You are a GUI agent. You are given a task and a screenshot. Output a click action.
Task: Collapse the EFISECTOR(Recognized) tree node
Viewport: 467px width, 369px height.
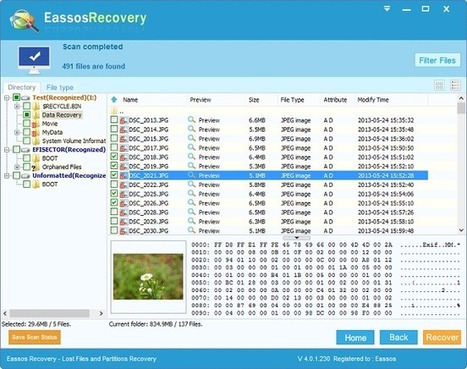pyautogui.click(x=7, y=150)
